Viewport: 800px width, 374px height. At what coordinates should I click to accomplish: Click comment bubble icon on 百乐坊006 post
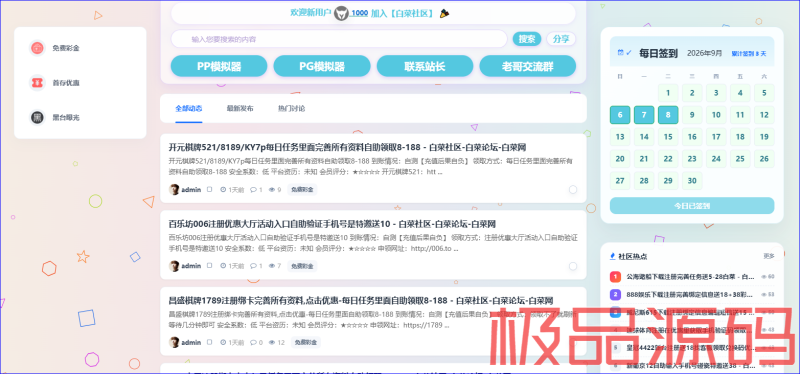click(253, 266)
